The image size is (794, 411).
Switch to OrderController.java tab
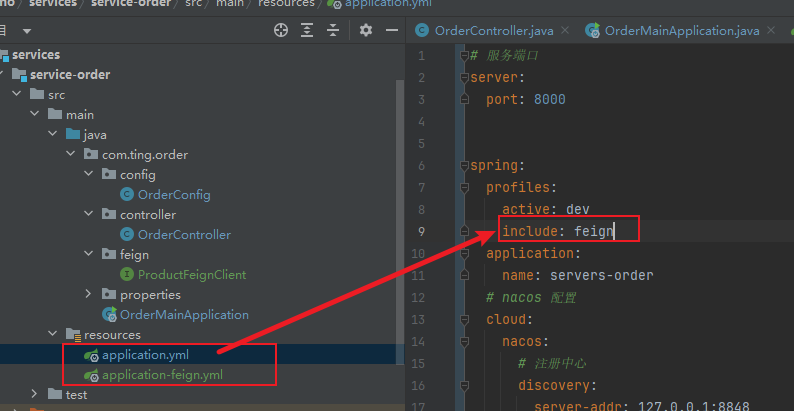[x=494, y=31]
